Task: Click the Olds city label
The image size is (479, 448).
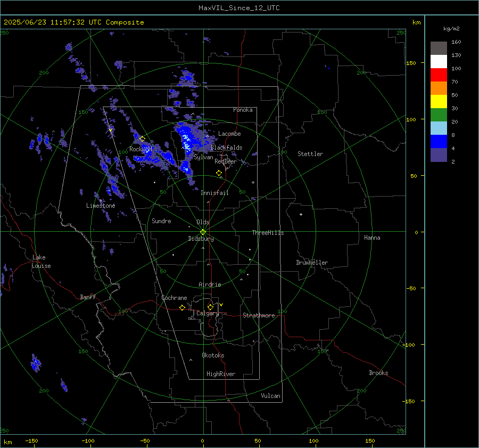Action: point(203,222)
